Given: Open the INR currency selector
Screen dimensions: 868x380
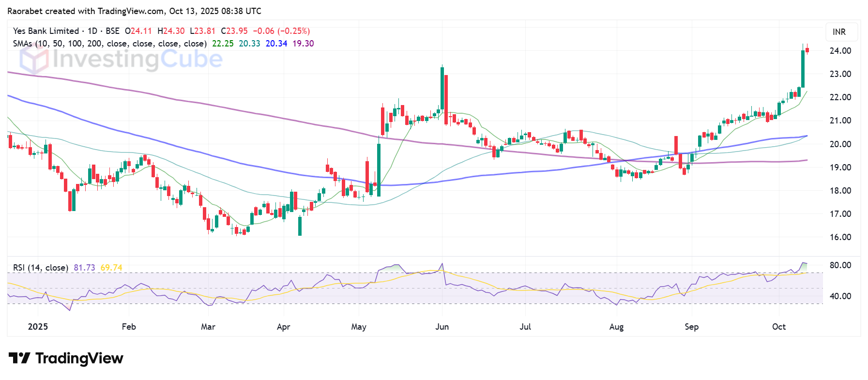Looking at the screenshot, I should point(839,32).
